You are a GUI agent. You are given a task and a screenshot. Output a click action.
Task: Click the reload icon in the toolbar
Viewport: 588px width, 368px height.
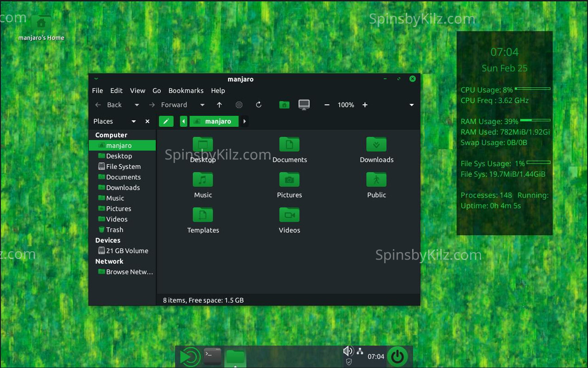click(259, 105)
